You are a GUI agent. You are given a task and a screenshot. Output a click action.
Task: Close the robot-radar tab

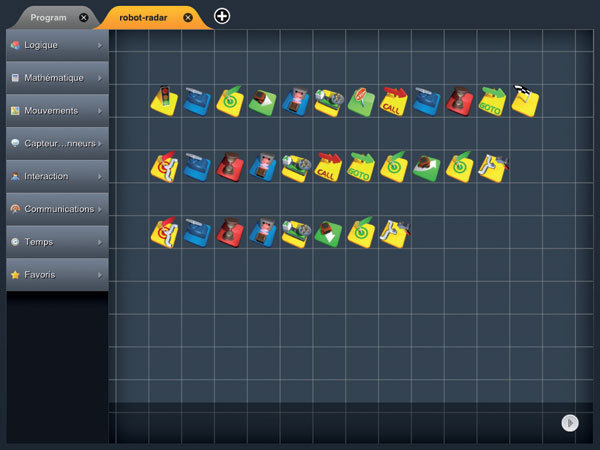188,18
